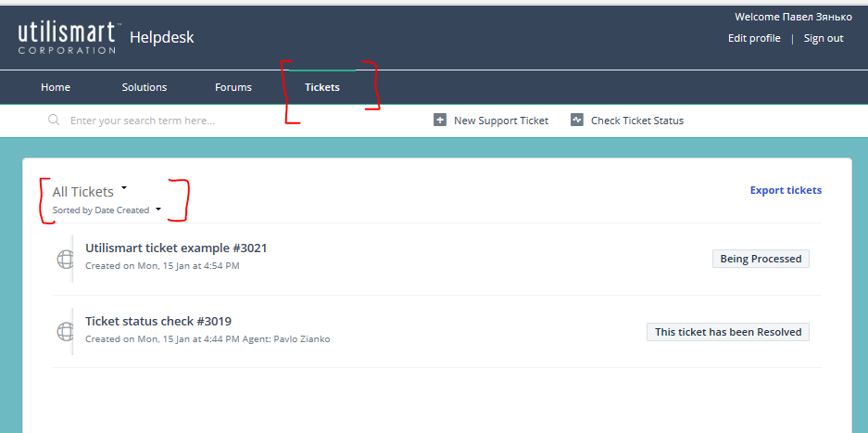
Task: Open Check Ticket Status page
Action: [637, 121]
